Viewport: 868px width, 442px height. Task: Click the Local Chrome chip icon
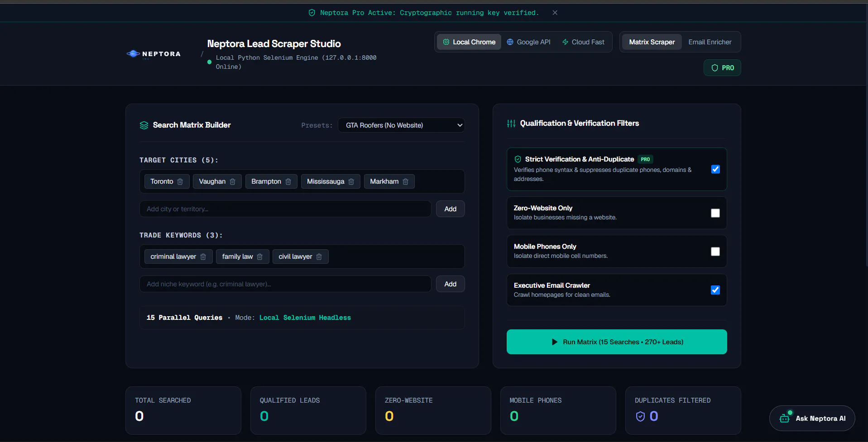[x=446, y=42]
